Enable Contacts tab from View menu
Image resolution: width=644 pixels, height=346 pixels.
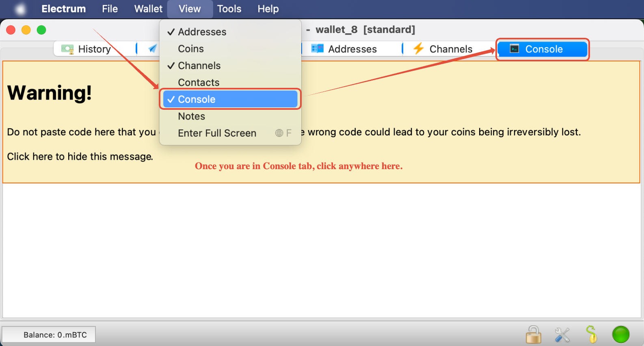[x=230, y=83]
